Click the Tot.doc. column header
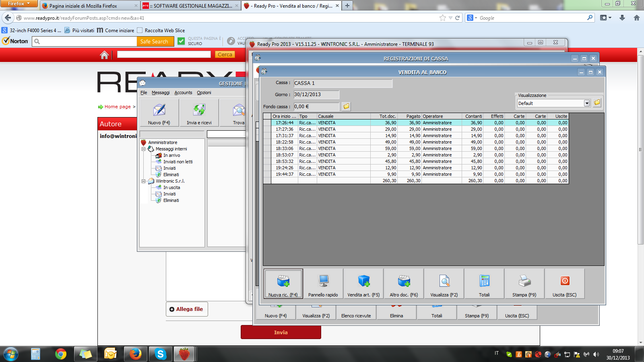Viewport: 644px width, 362px height. coord(384,116)
